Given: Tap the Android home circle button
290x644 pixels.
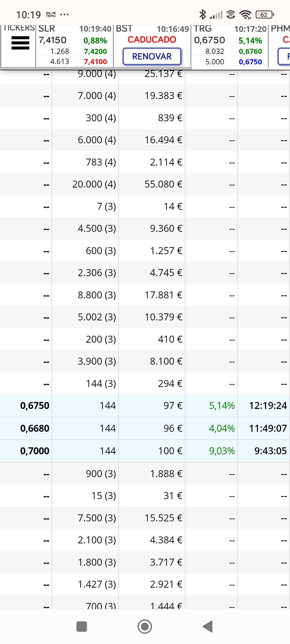Looking at the screenshot, I should (145, 627).
